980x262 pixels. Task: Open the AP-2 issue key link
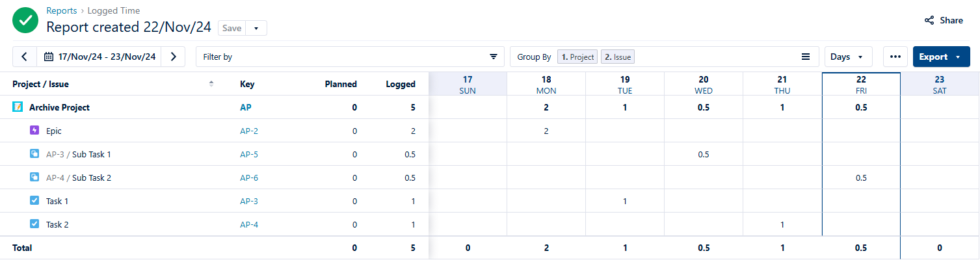click(249, 131)
